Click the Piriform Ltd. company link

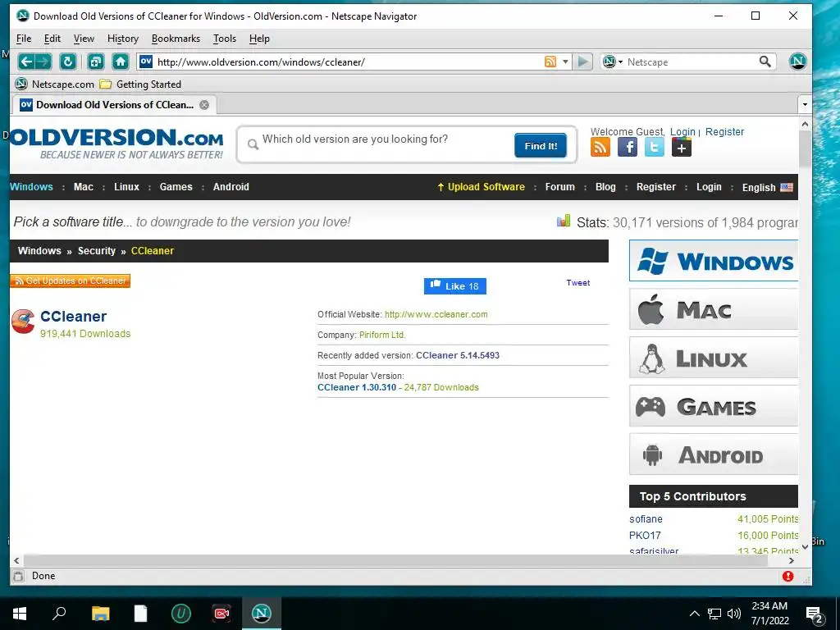pos(382,335)
